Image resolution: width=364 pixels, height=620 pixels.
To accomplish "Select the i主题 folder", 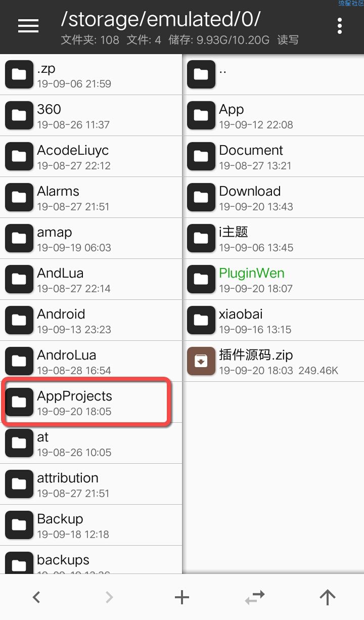I will 274,238.
